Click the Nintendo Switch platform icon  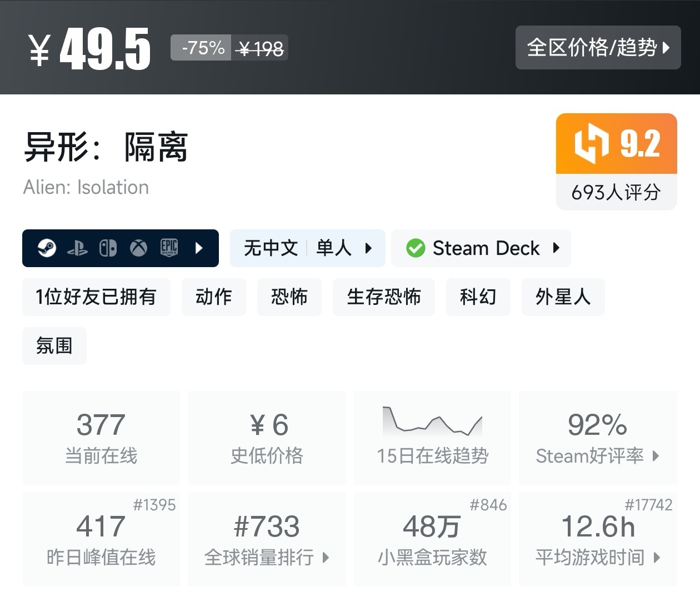coord(108,248)
